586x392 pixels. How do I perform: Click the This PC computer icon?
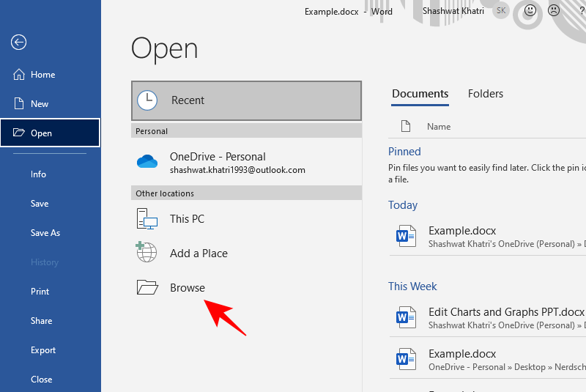(147, 218)
